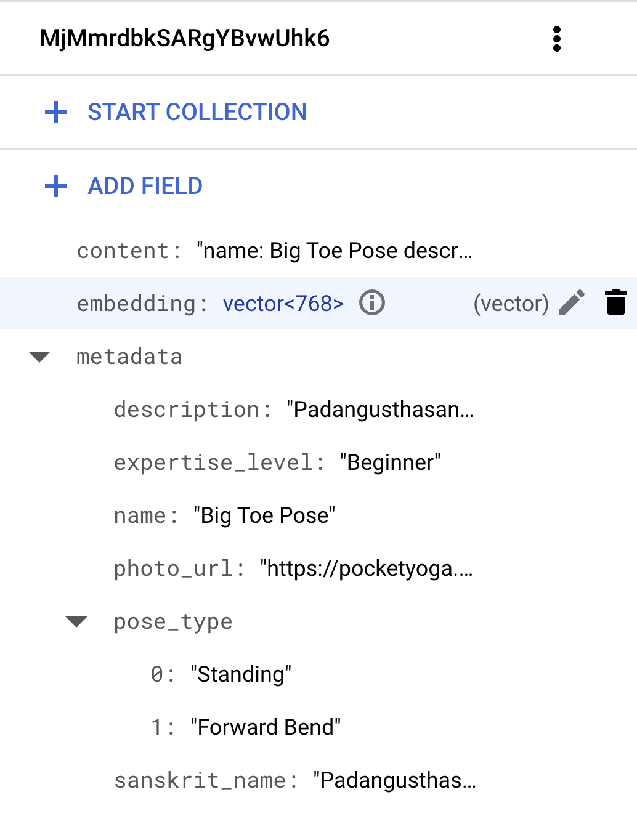Collapse the pose_type array

click(76, 621)
